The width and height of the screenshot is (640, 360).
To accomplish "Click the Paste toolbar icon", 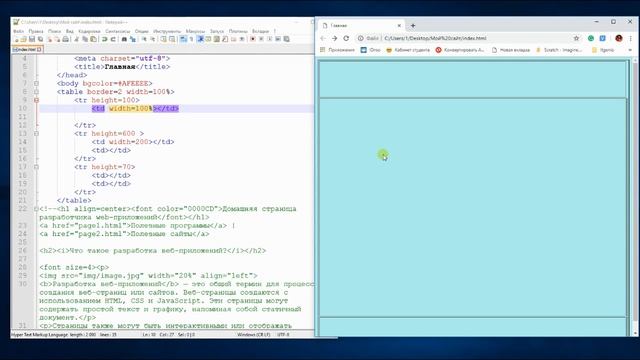I will [x=93, y=39].
